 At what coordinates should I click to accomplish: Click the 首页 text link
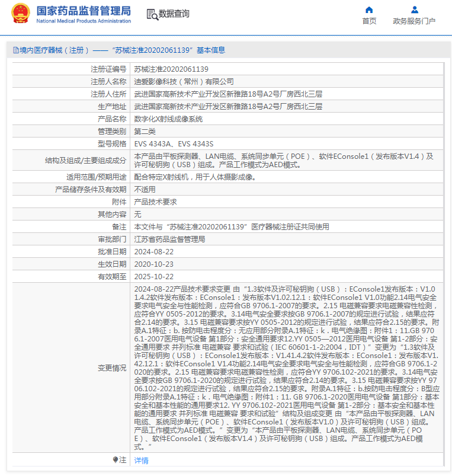[369, 21]
